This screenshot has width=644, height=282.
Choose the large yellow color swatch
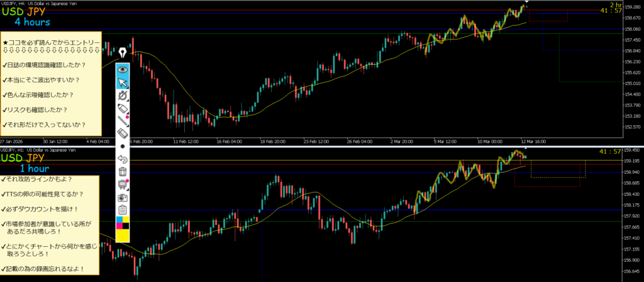(123, 235)
